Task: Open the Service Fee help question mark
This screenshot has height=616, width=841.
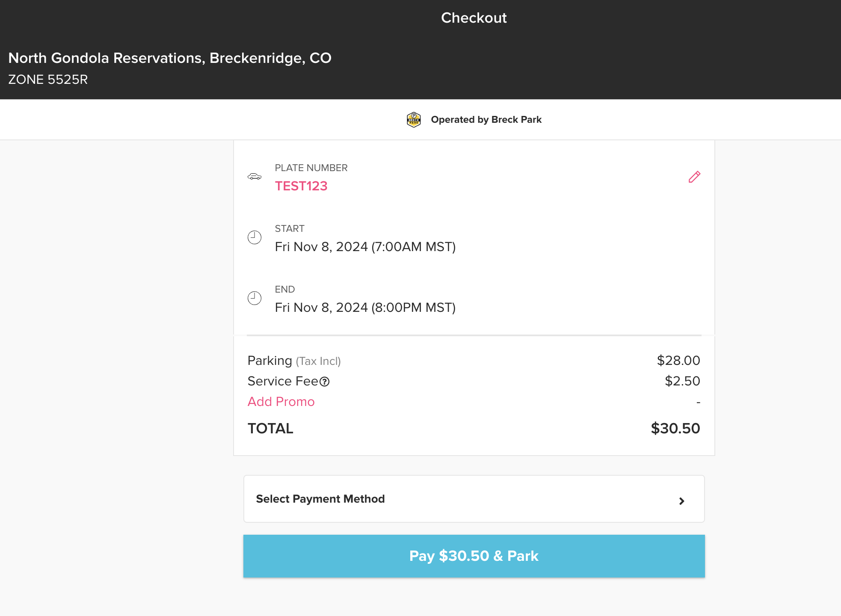Action: 325,382
